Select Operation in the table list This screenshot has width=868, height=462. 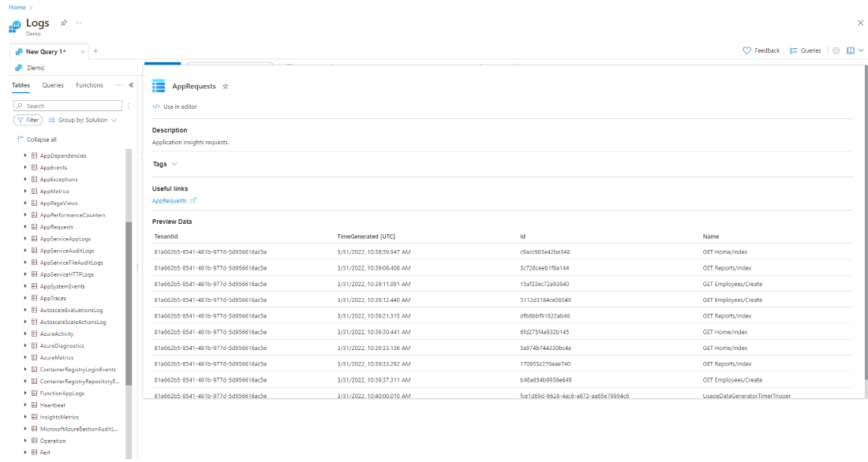[x=53, y=441]
